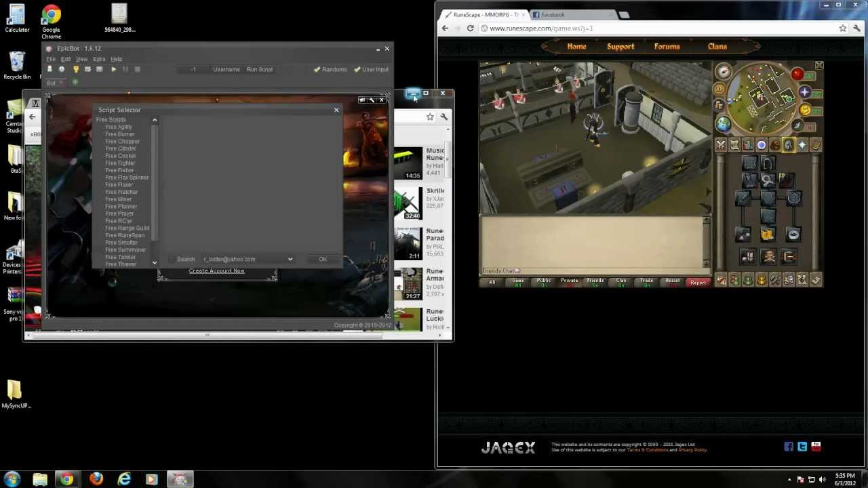
Task: Open the File menu in EpicBot
Action: 51,59
